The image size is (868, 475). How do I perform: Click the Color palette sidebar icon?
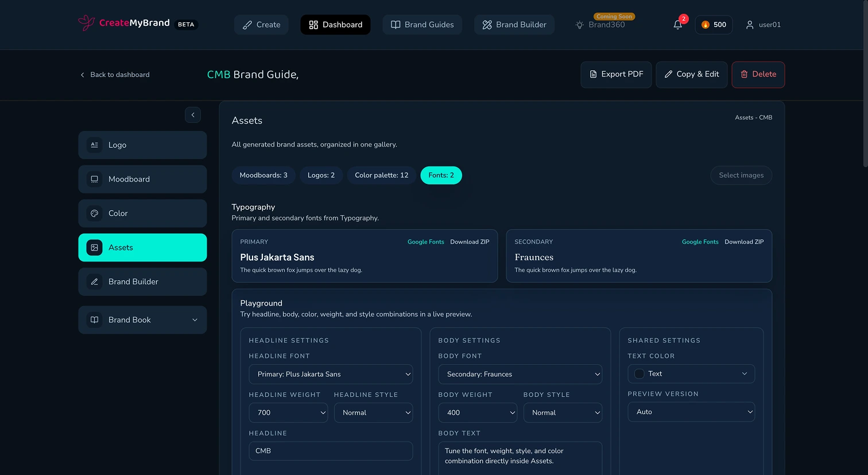[95, 214]
